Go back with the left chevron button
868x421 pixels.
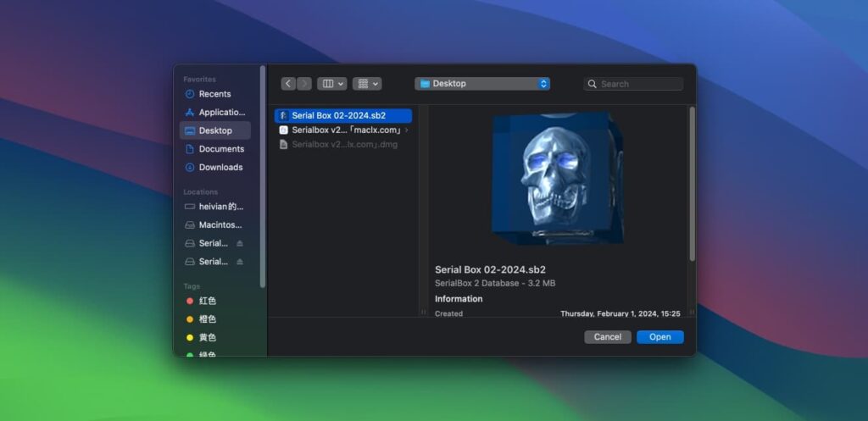pos(288,84)
